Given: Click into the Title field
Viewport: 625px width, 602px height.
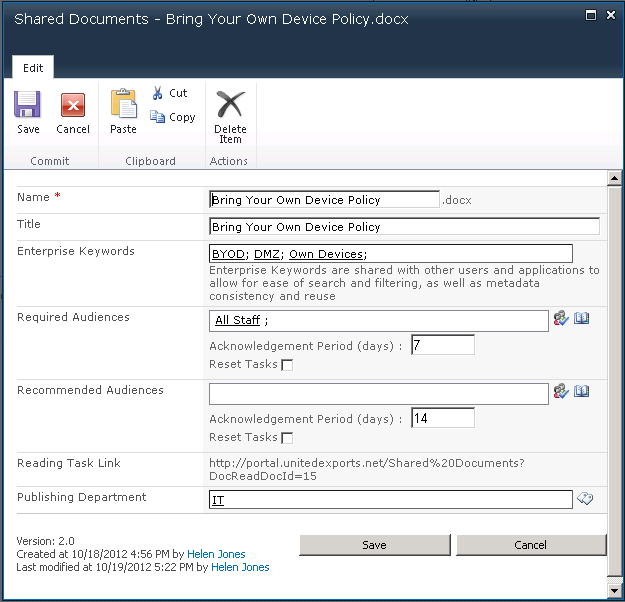Looking at the screenshot, I should [404, 226].
